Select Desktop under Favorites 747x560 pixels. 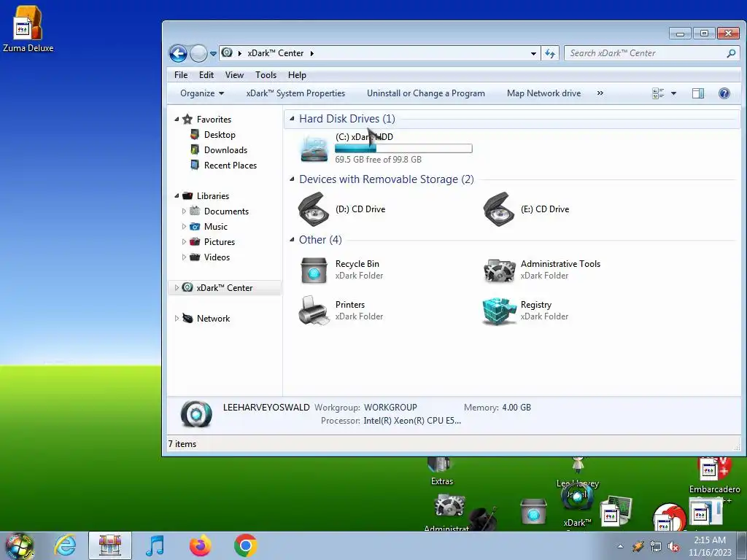pos(220,135)
